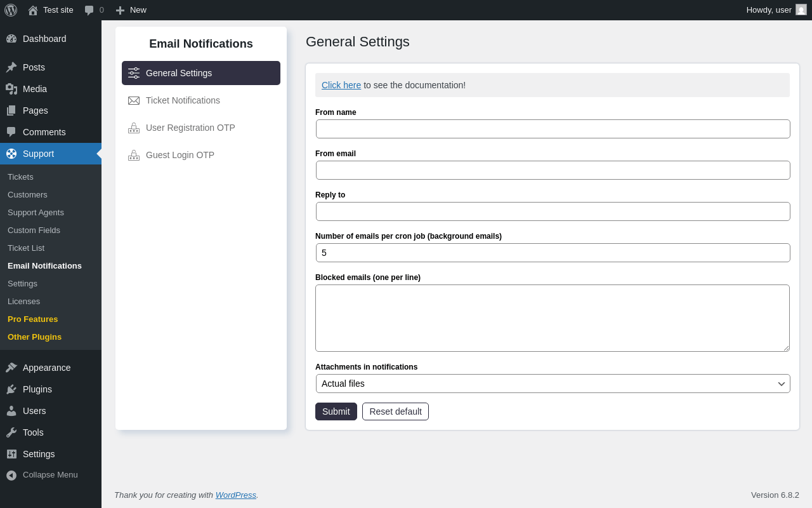Click the WordPress logo icon

pos(11,10)
